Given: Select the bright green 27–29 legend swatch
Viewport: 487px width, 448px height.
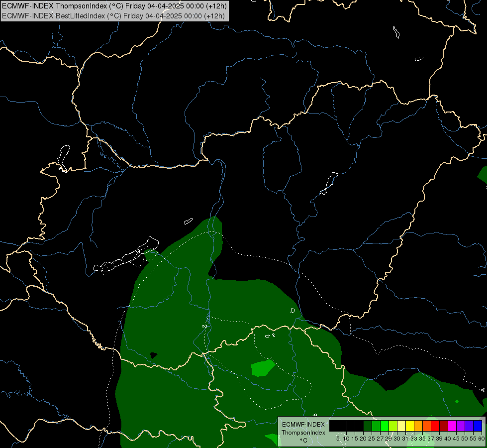Looking at the screenshot, I should tap(385, 426).
